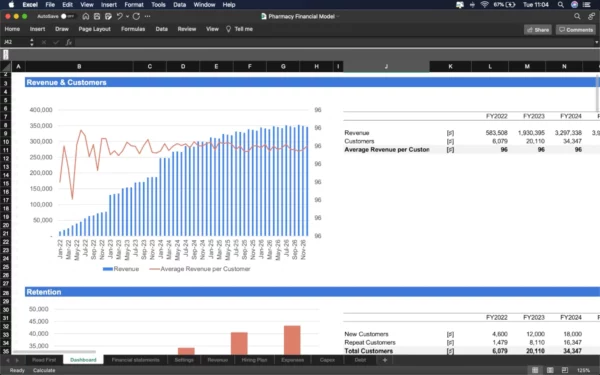Open the undo history dropdown arrow

(x=127, y=16)
